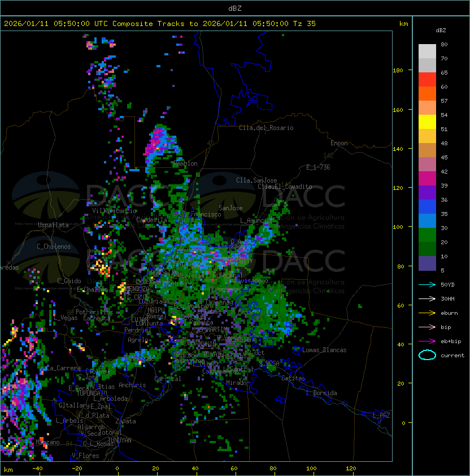This screenshot has width=470, height=476.
Task: Click the 'C_Guido' map label
Action: [69, 281]
